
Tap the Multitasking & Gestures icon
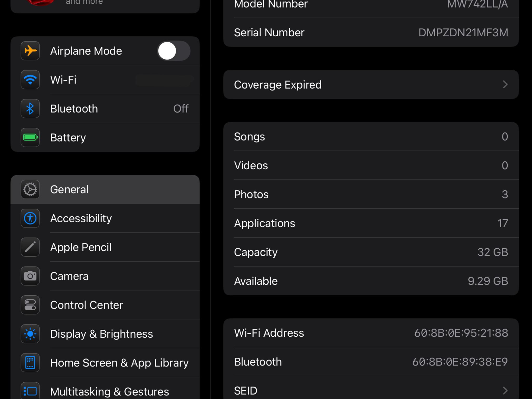click(x=30, y=391)
